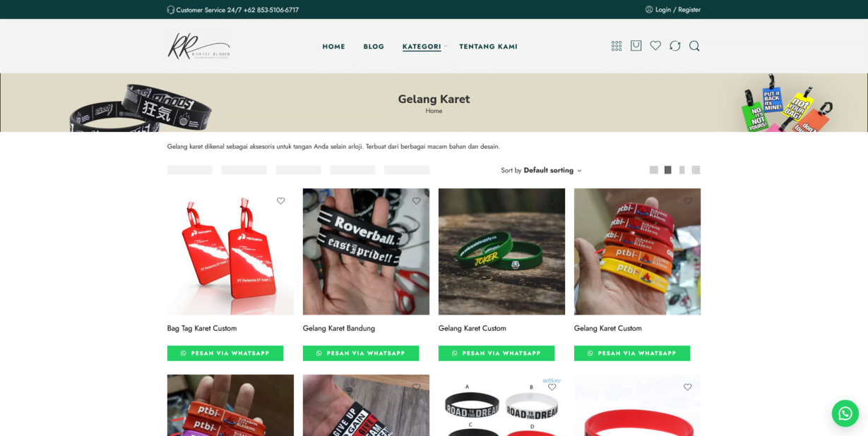Click the RR Rahayu Rubber logo
This screenshot has width=868, height=436.
click(x=199, y=46)
